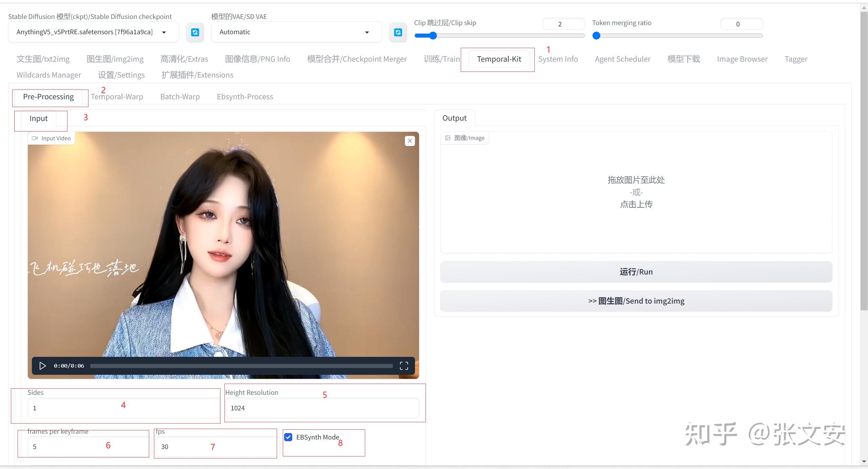Click the Send to img2img button
Viewport: 868px width, 469px height.
point(636,301)
